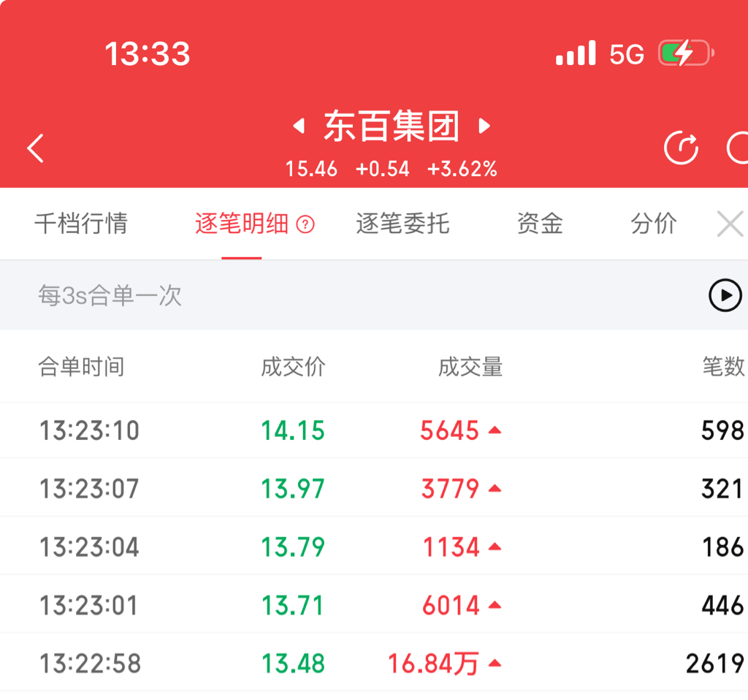The width and height of the screenshot is (748, 700).
Task: Tap the back arrow in the header
Action: [x=35, y=148]
